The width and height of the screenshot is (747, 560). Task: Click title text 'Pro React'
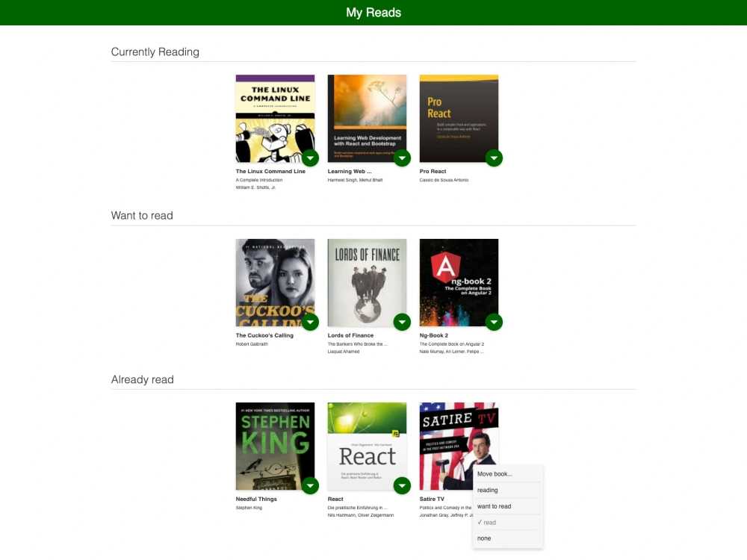[x=433, y=172]
